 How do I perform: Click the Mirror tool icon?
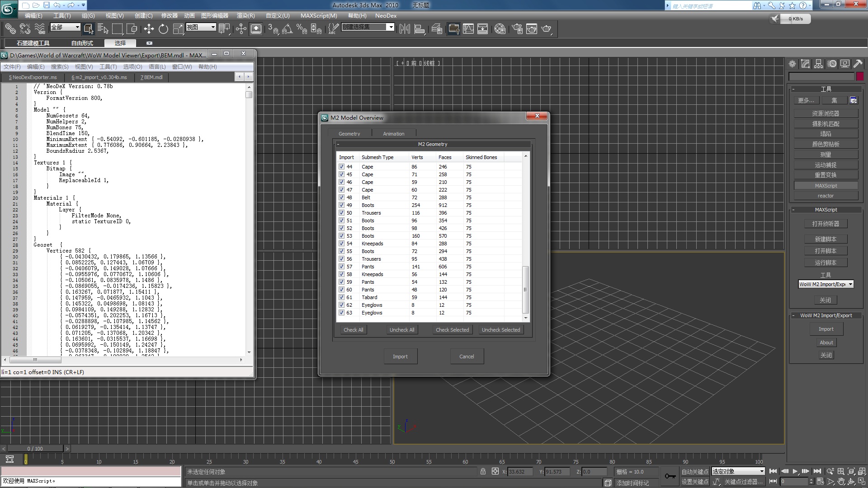(405, 29)
